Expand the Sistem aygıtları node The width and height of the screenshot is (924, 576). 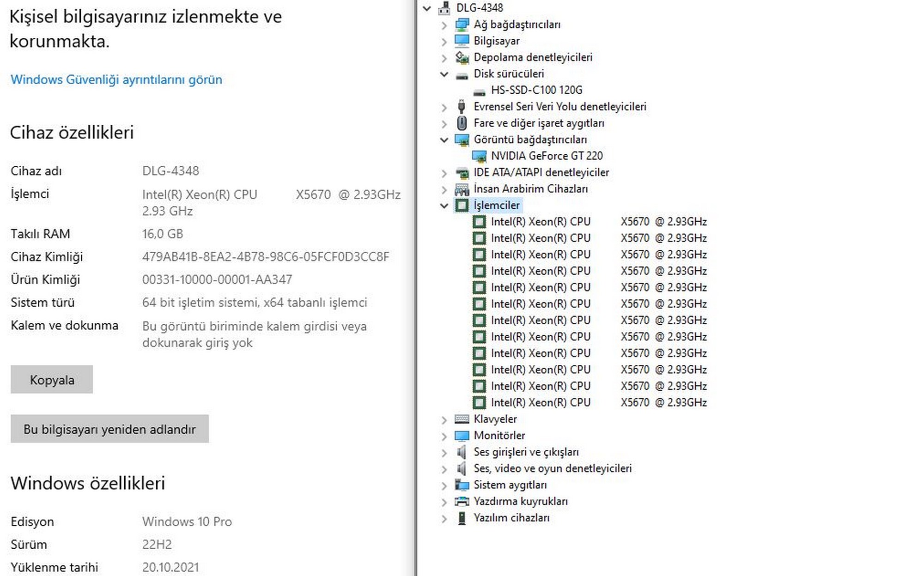pos(444,485)
